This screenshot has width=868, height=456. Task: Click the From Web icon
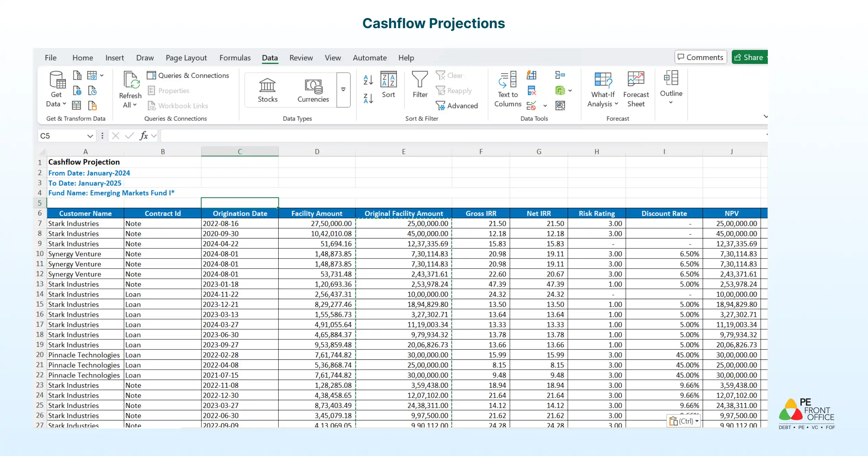[x=77, y=91]
